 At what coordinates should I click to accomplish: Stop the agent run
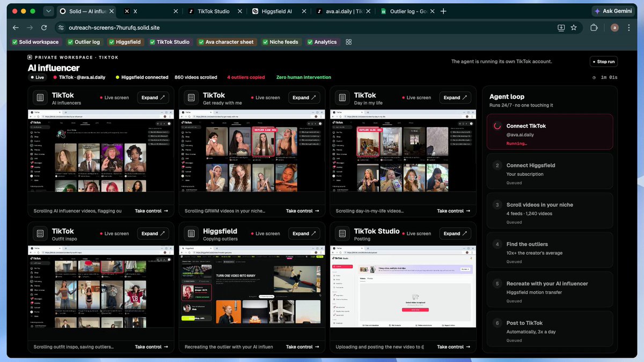pos(604,62)
